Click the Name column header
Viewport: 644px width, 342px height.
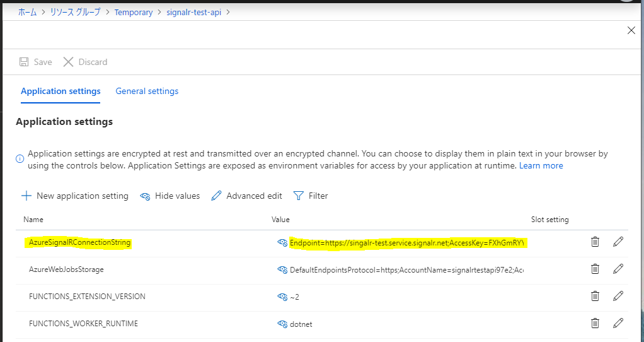[x=33, y=220]
